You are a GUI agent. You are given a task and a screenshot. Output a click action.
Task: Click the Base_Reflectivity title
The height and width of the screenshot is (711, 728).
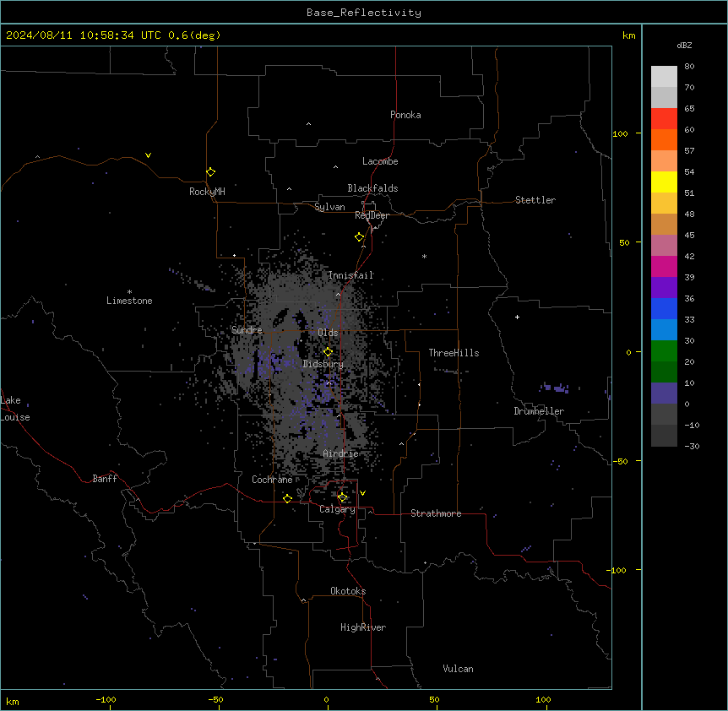364,13
